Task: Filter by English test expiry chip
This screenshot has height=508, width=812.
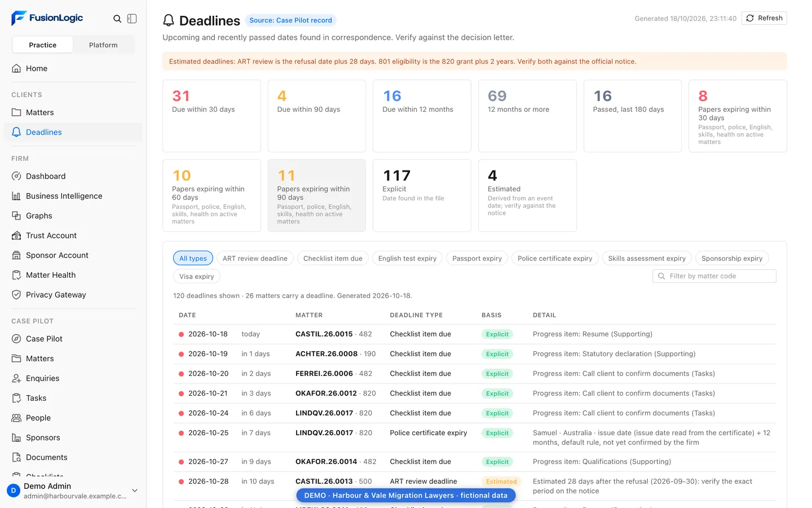Action: point(407,259)
